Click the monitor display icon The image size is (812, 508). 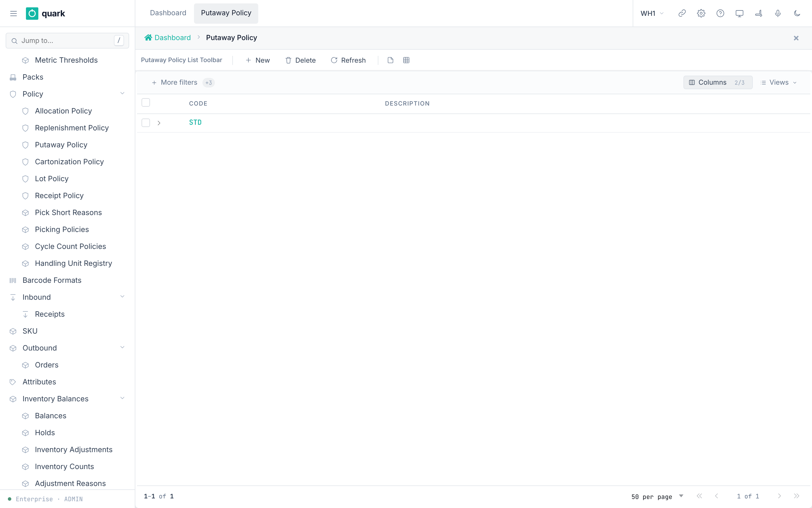[739, 14]
